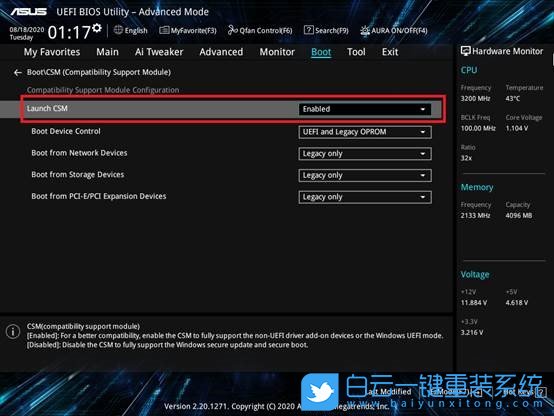Open Boot from PCI-E/PCI Expansion Devices dropdown
Image resolution: width=554 pixels, height=416 pixels.
pyautogui.click(x=365, y=197)
